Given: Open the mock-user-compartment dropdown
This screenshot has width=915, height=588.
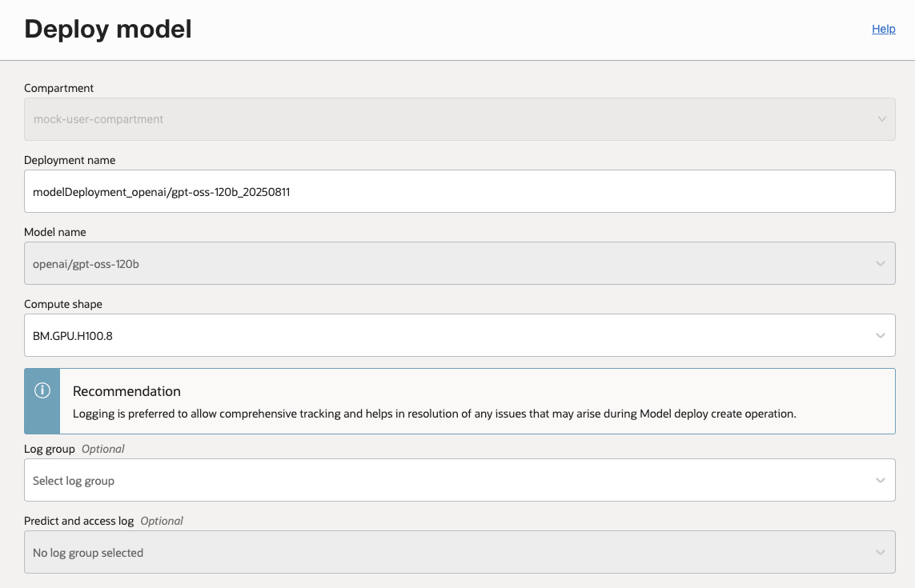Looking at the screenshot, I should 448,119.
